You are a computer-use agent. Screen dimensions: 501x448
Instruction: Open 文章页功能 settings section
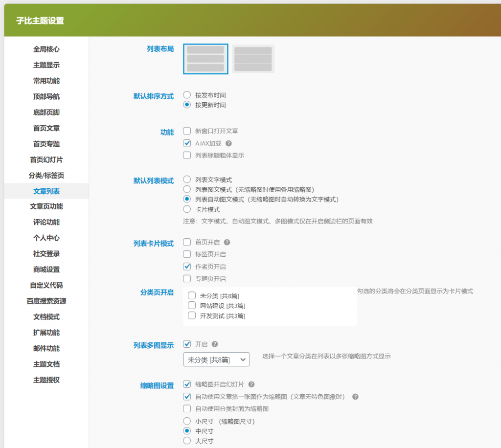pos(46,206)
